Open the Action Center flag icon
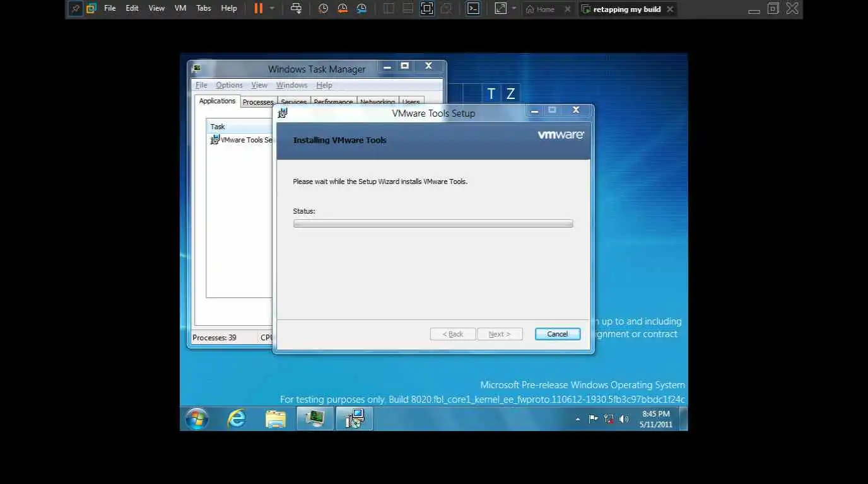The image size is (868, 484). click(x=593, y=418)
